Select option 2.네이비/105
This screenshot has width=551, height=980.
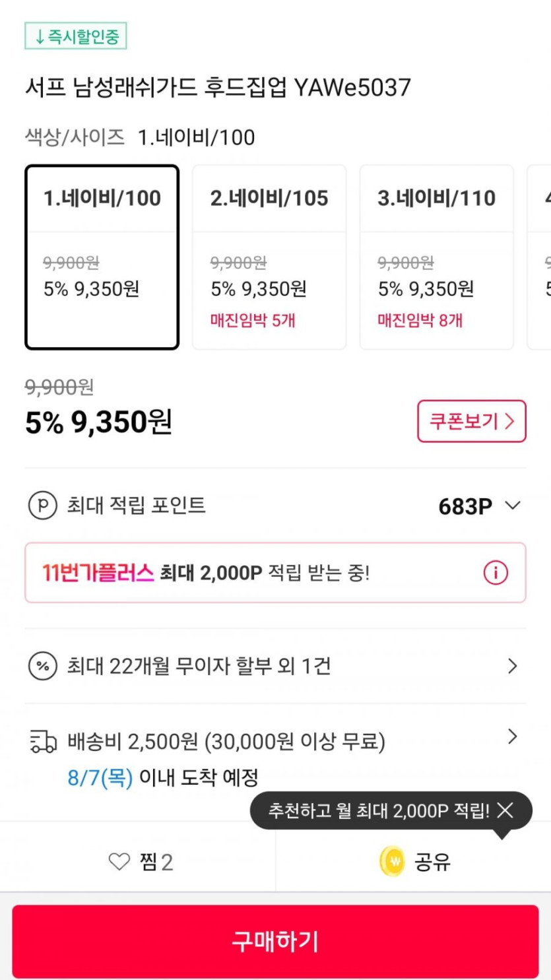tap(269, 257)
